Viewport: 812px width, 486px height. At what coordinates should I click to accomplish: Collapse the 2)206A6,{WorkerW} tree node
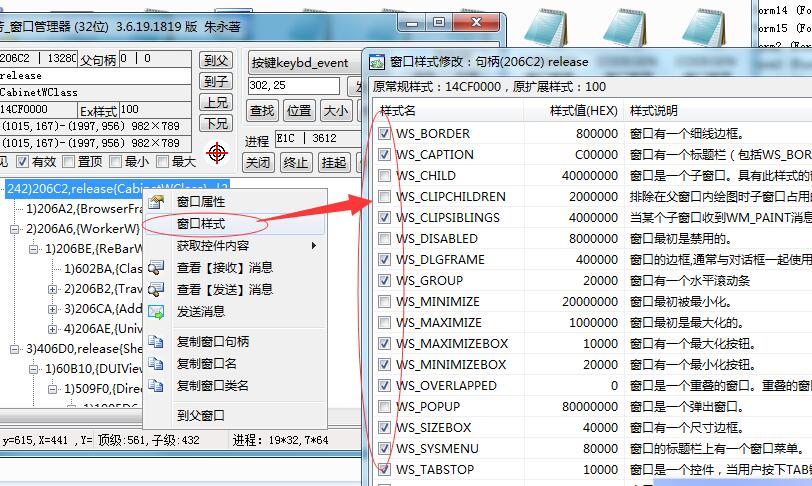[14, 229]
